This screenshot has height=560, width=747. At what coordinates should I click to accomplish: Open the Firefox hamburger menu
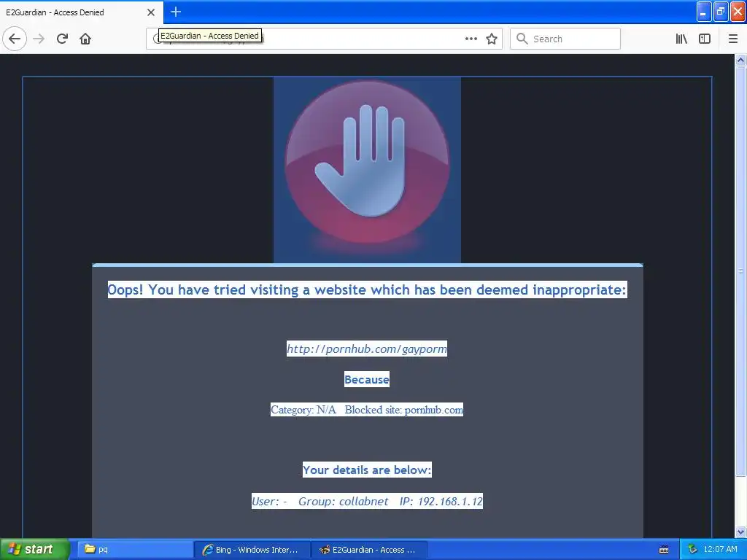pos(733,39)
